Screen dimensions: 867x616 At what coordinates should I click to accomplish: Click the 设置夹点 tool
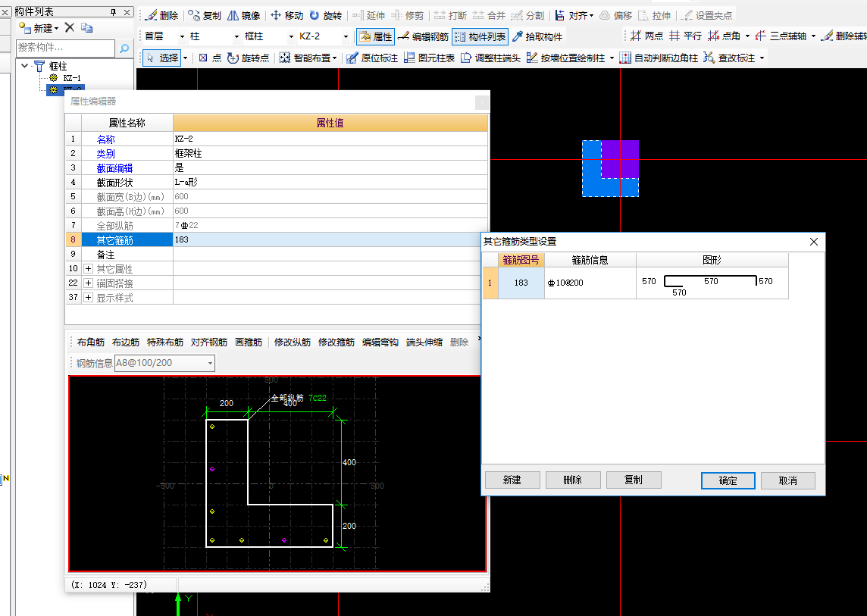707,15
